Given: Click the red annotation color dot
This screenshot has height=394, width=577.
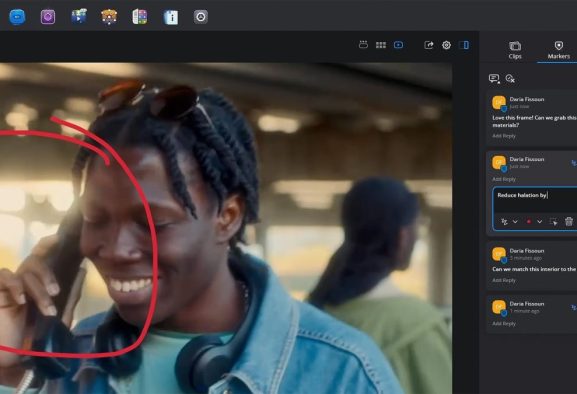Looking at the screenshot, I should click(529, 221).
